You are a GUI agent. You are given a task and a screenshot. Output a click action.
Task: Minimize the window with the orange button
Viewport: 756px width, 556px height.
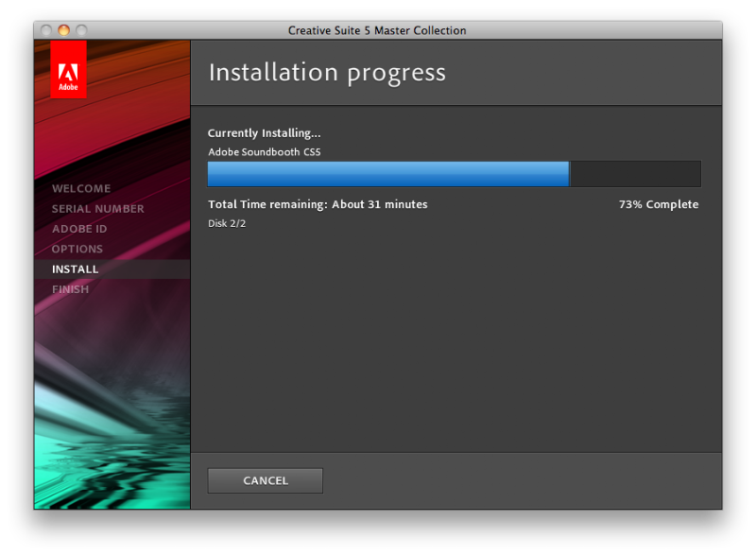pyautogui.click(x=63, y=30)
